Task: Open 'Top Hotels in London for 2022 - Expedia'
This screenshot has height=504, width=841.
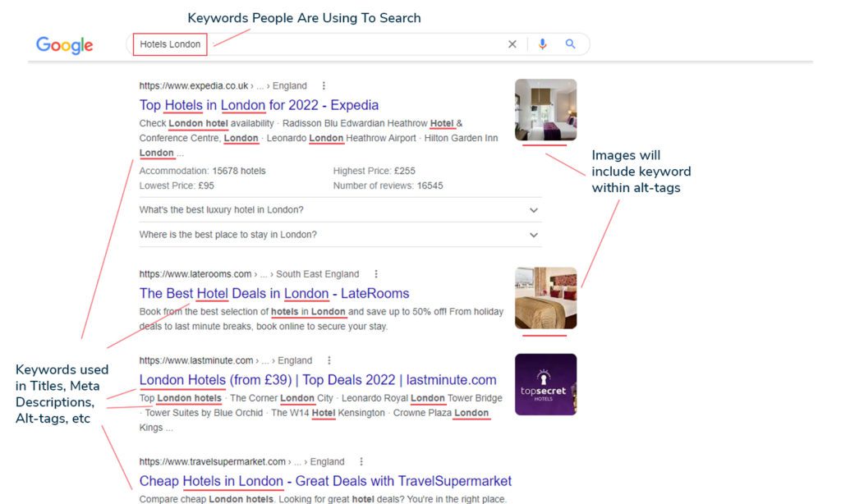Action: coord(259,105)
